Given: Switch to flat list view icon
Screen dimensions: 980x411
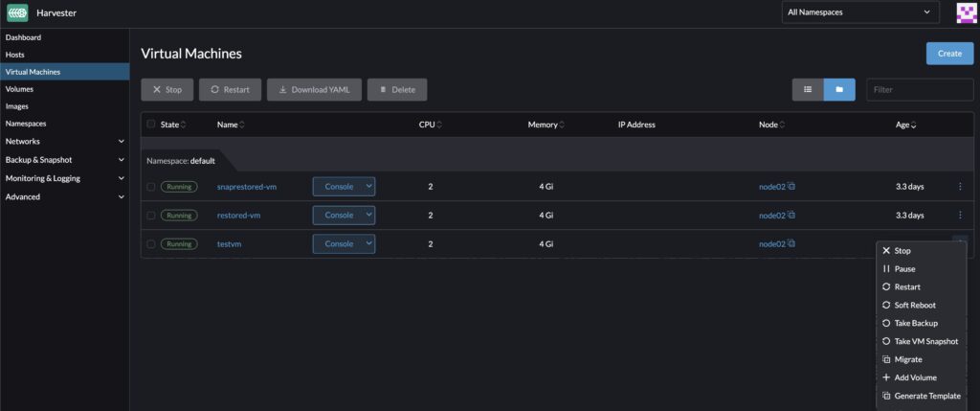Looking at the screenshot, I should pyautogui.click(x=808, y=89).
